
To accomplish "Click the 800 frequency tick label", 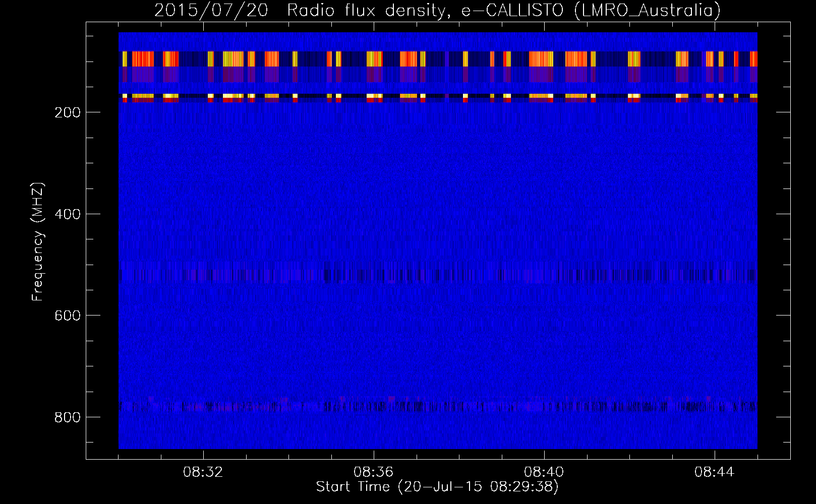I will 67,417.
